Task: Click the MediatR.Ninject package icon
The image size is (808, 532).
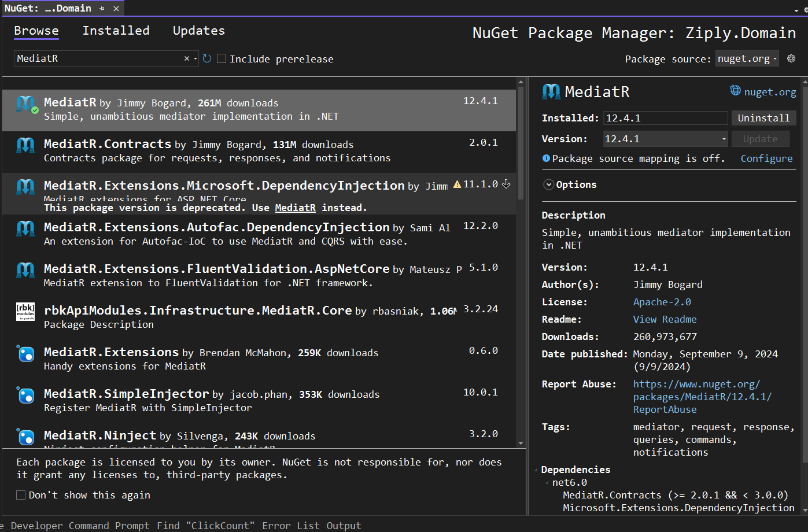Action: pyautogui.click(x=25, y=437)
